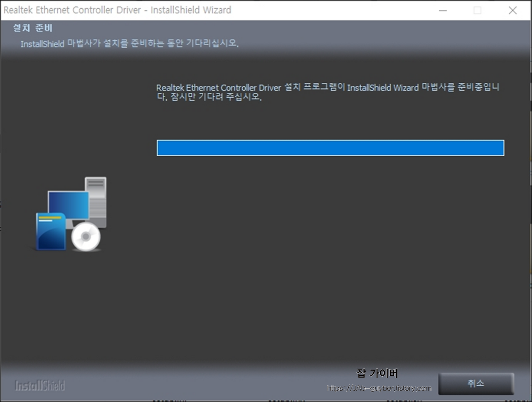
Task: Click the InstallShield watermark logo
Action: [39, 385]
